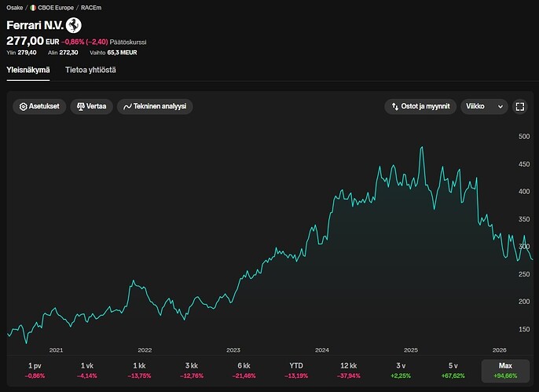This screenshot has width=539, height=392.
Task: Click the 2021 axis label
Action: pyautogui.click(x=56, y=350)
